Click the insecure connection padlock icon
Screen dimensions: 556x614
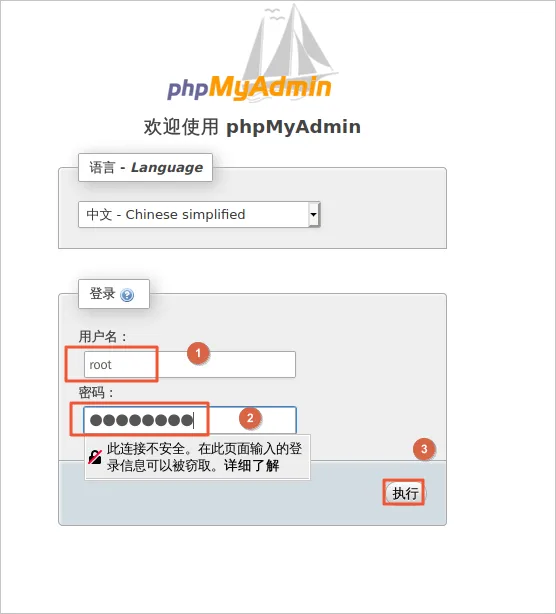95,457
